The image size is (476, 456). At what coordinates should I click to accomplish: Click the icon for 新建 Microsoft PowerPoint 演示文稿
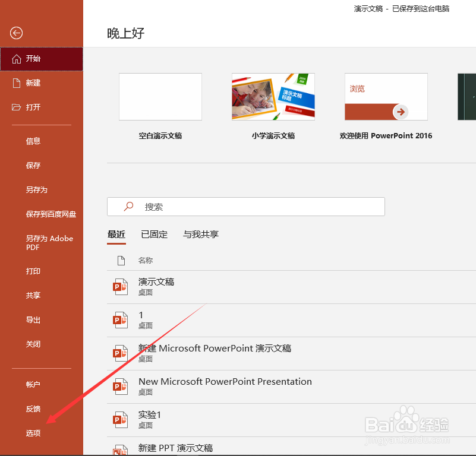pyautogui.click(x=120, y=353)
